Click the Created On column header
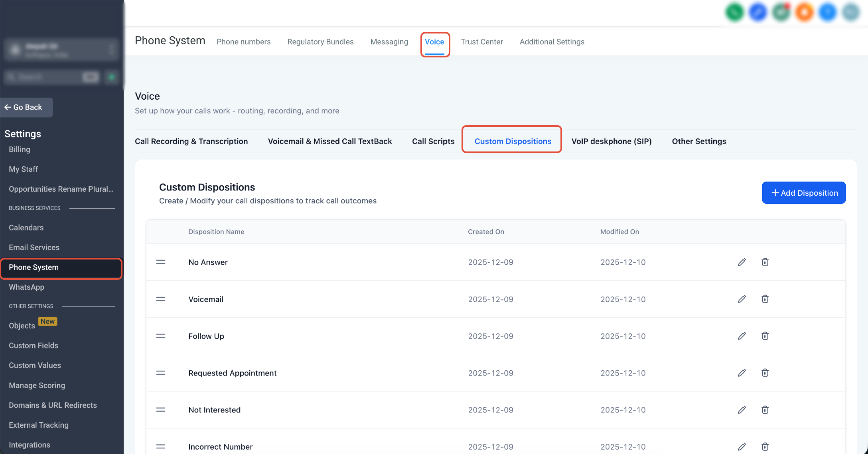Screen dimensions: 868x454 [486, 232]
